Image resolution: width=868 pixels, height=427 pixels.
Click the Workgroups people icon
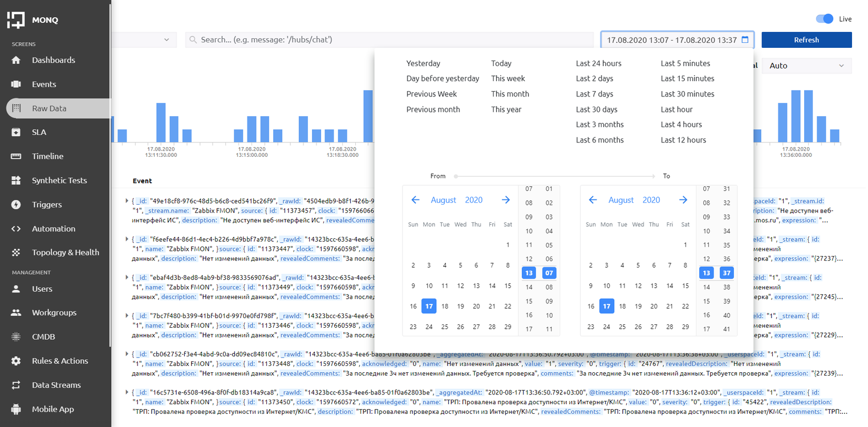[16, 313]
